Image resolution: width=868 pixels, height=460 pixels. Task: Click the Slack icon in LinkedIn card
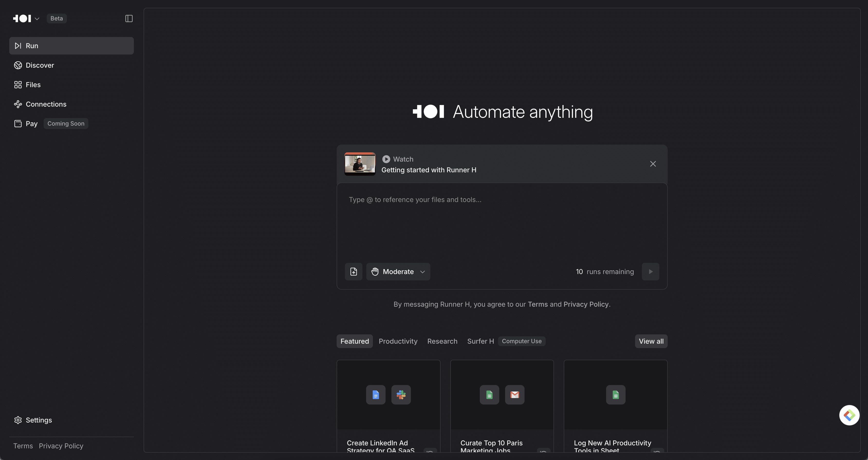click(x=401, y=395)
